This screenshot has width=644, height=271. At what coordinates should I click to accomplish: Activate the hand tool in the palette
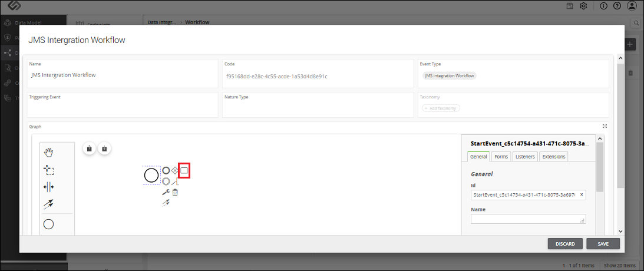[48, 153]
